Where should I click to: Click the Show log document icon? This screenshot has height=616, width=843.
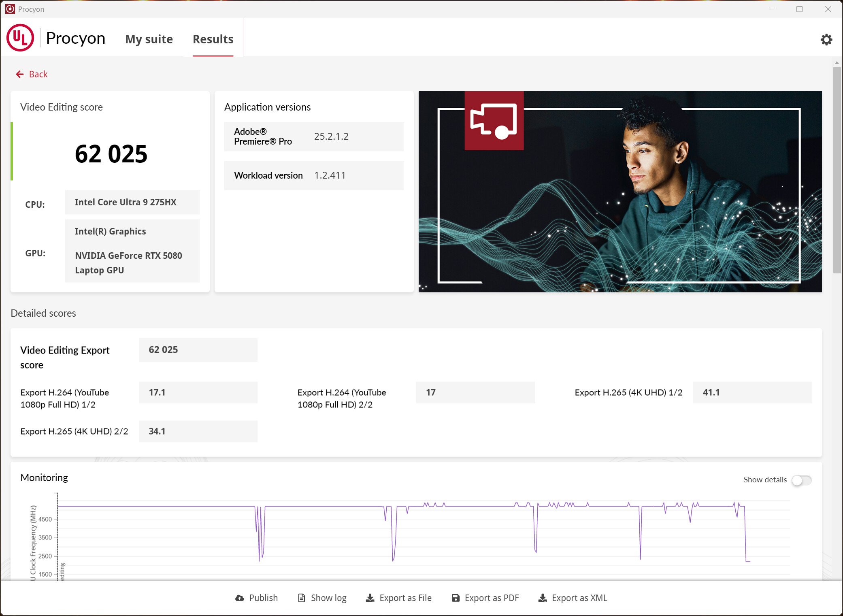point(301,598)
